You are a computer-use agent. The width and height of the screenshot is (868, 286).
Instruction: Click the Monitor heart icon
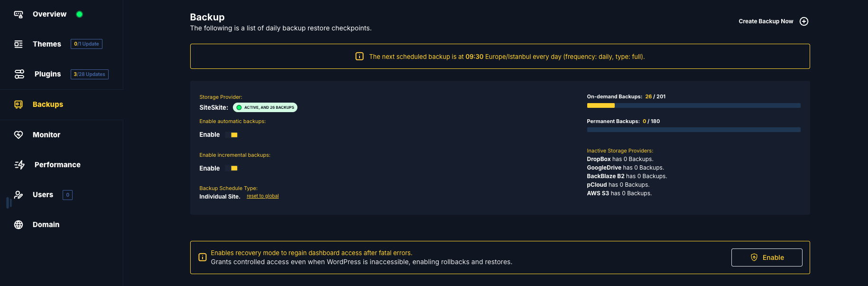(18, 135)
